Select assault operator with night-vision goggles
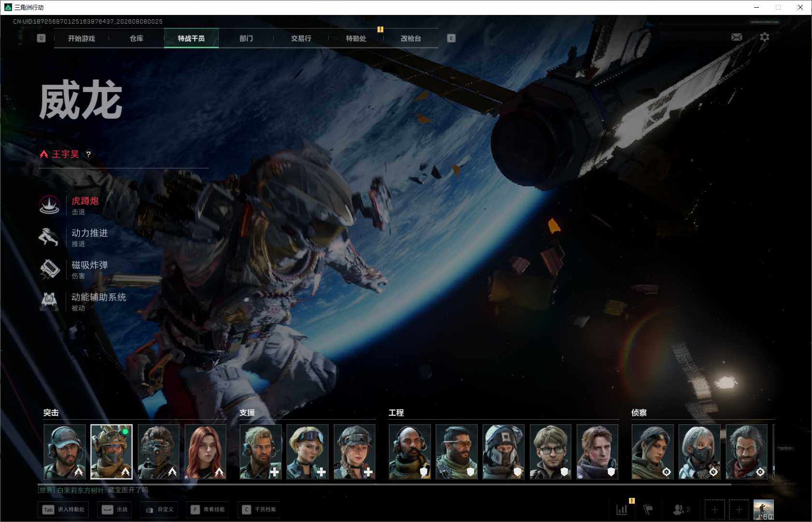 [x=158, y=452]
